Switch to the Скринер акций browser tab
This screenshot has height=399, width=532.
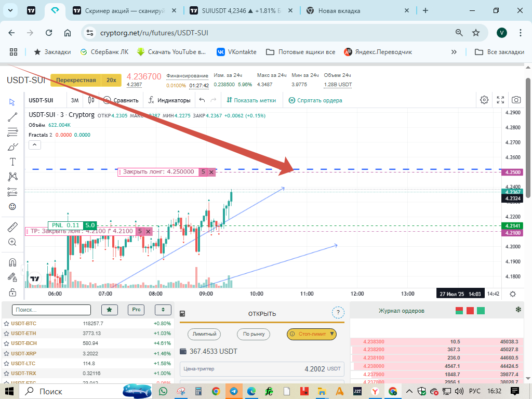tap(124, 11)
